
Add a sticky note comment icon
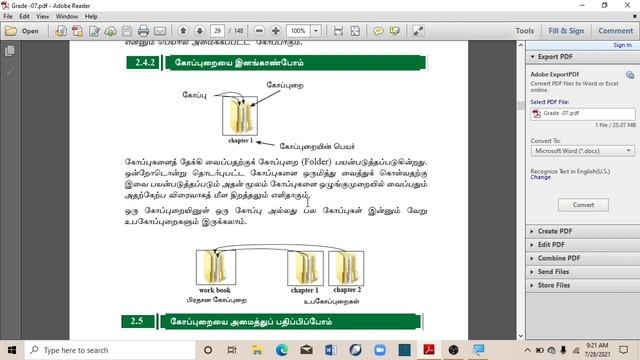click(378, 31)
